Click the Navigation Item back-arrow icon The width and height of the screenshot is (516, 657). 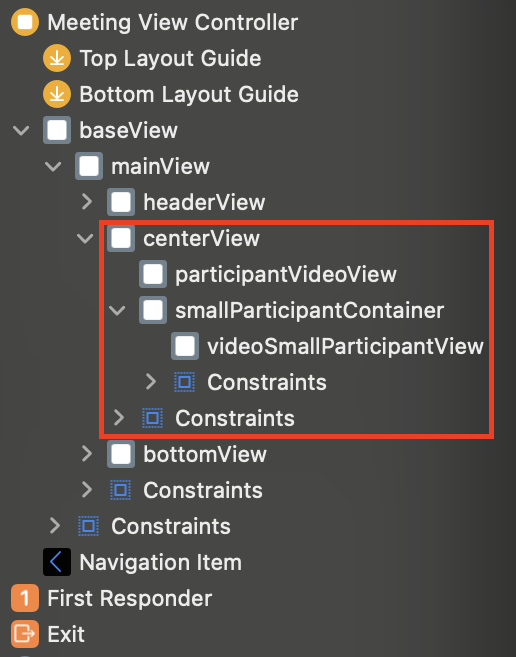click(57, 562)
